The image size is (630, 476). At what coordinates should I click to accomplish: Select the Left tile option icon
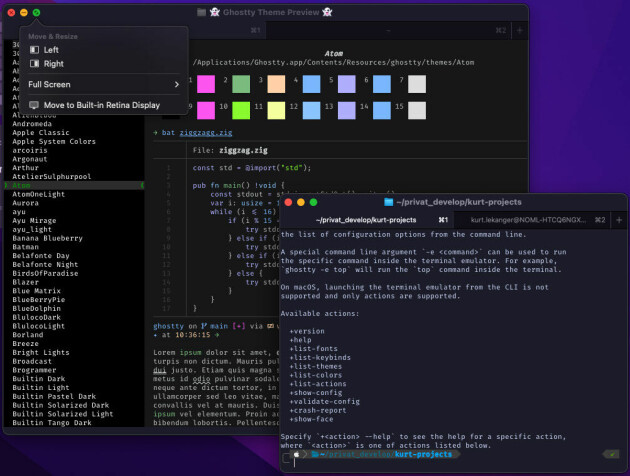click(34, 50)
